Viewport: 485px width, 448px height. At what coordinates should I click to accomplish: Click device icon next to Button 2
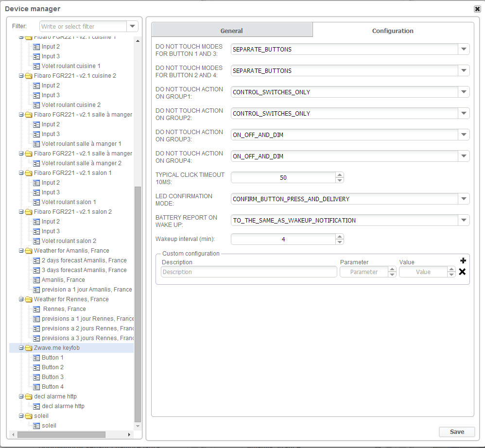pyautogui.click(x=36, y=368)
